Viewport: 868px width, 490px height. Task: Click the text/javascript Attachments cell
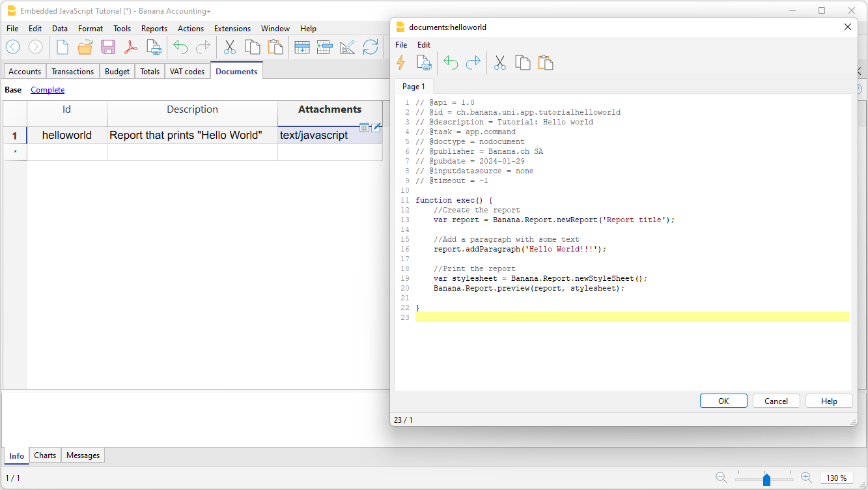click(x=313, y=135)
